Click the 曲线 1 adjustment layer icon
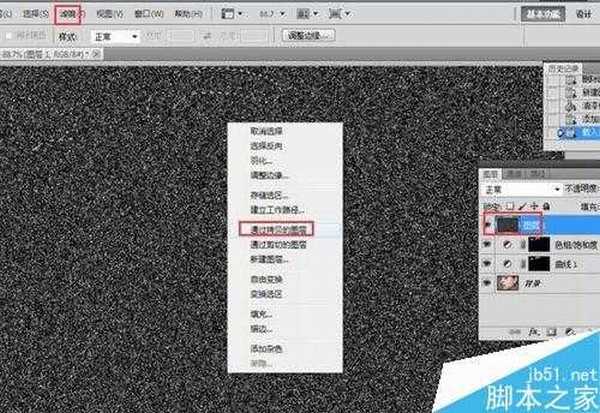Viewport: 600px width, 413px height. (507, 264)
